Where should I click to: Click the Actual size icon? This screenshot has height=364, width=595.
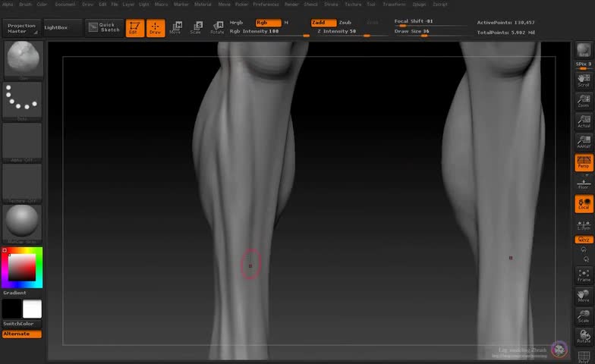(x=584, y=121)
